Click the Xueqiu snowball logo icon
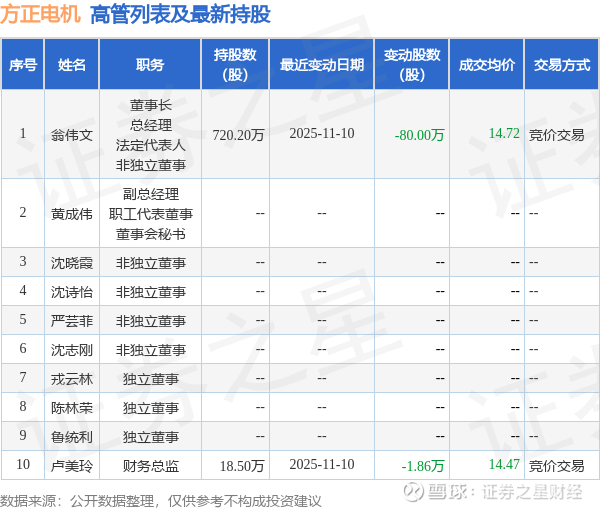600x510 pixels. [413, 492]
